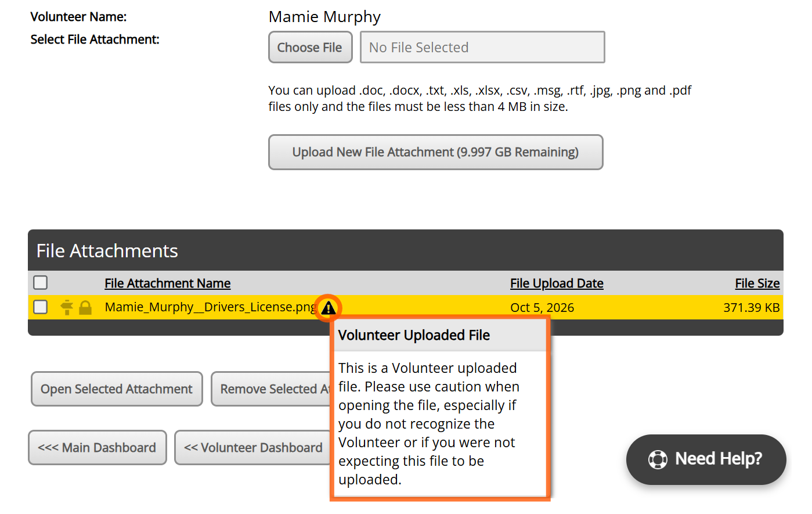Image resolution: width=812 pixels, height=514 pixels.
Task: Click Upload New File Attachment button
Action: pyautogui.click(x=435, y=152)
